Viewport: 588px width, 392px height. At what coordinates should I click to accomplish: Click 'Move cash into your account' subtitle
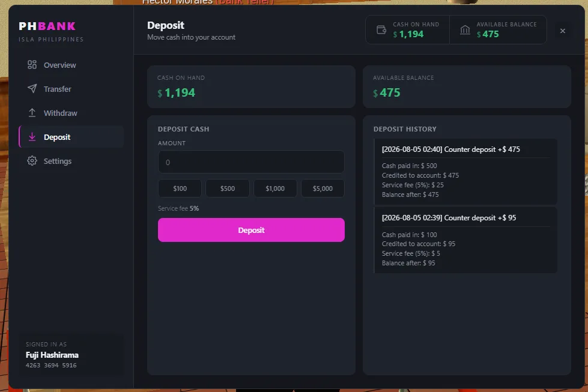tap(191, 37)
